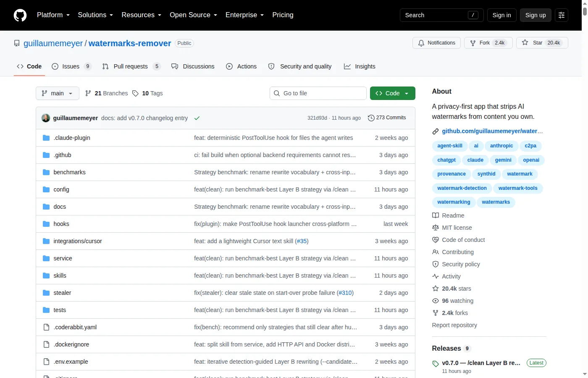This screenshot has width=588, height=378.
Task: Click the tag icon next to 10 Tags
Action: tap(135, 93)
